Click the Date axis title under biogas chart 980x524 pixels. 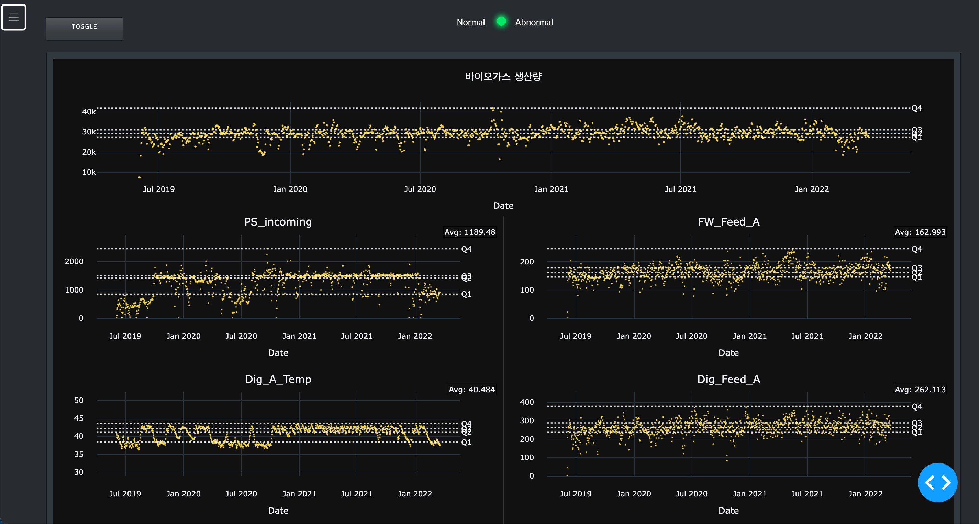[x=503, y=206]
